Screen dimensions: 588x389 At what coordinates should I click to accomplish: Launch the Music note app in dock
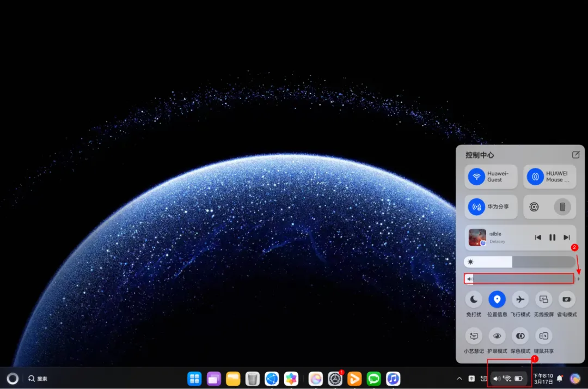[393, 379]
